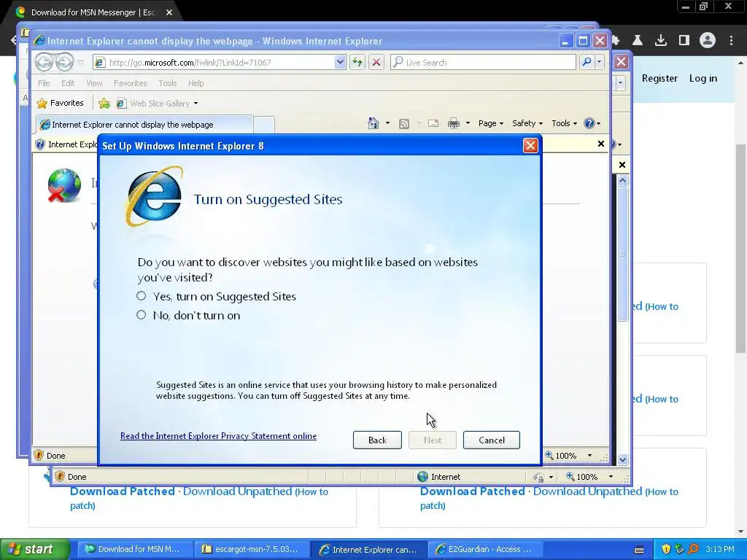Image resolution: width=747 pixels, height=560 pixels.
Task: Click scroll up arrow in back IE window
Action: [x=622, y=181]
